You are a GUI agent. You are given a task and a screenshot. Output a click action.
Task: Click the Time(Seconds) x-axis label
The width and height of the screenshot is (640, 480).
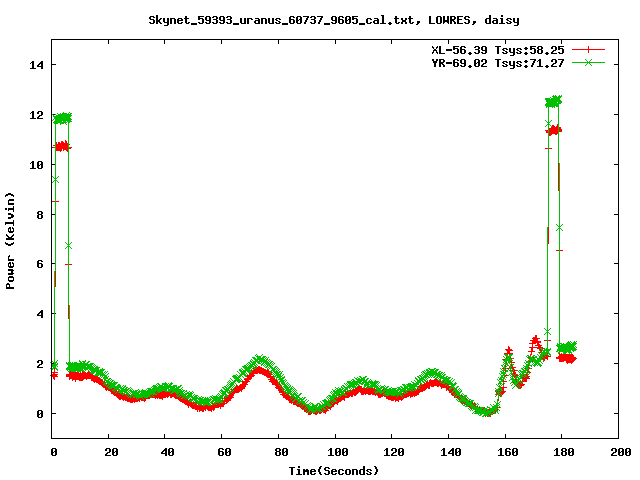pos(334,471)
